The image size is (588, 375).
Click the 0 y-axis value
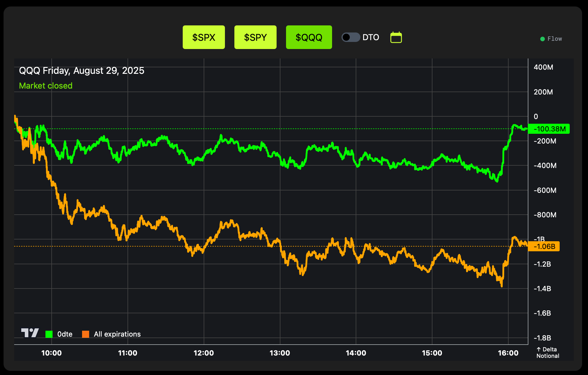click(x=536, y=116)
